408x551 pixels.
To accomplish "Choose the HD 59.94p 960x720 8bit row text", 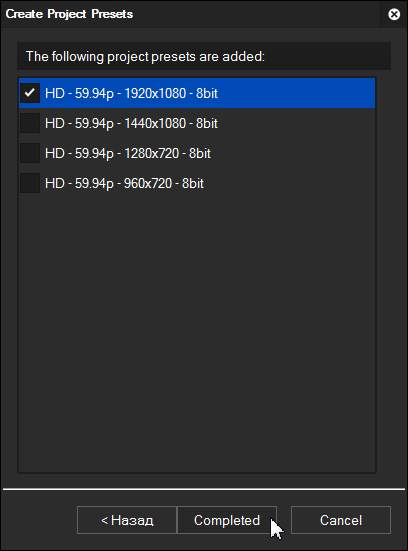I will point(124,183).
